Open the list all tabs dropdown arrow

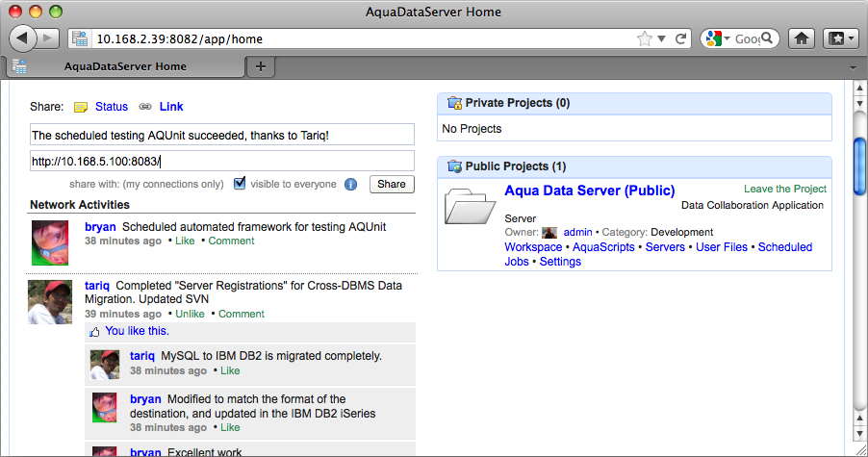coord(853,67)
